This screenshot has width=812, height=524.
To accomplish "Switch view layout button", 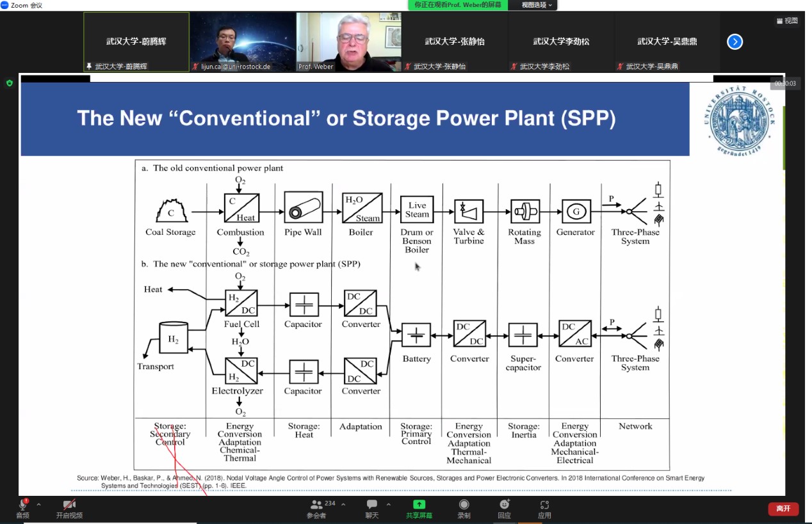I will (787, 20).
